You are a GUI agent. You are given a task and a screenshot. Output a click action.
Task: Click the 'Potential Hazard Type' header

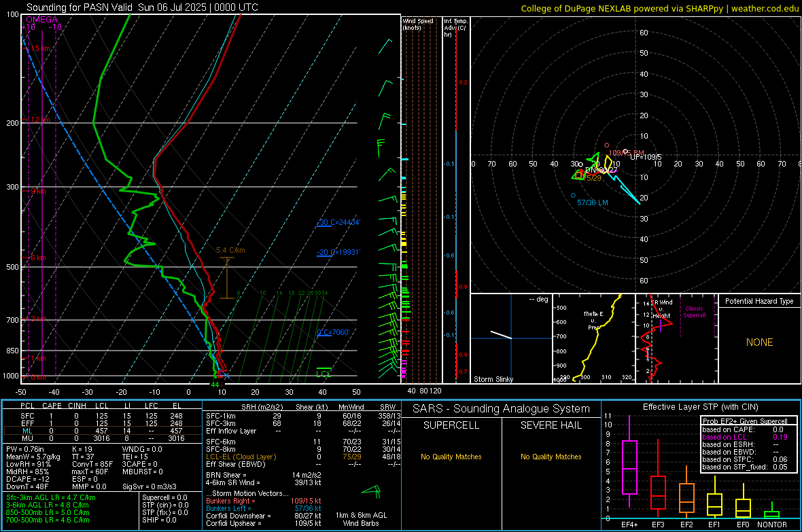coord(759,301)
